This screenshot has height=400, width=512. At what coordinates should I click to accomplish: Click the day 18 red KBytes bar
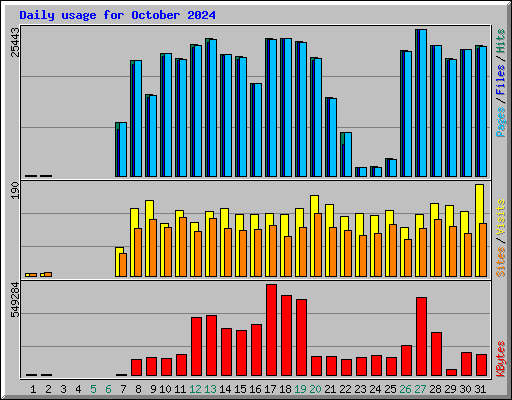click(x=286, y=336)
